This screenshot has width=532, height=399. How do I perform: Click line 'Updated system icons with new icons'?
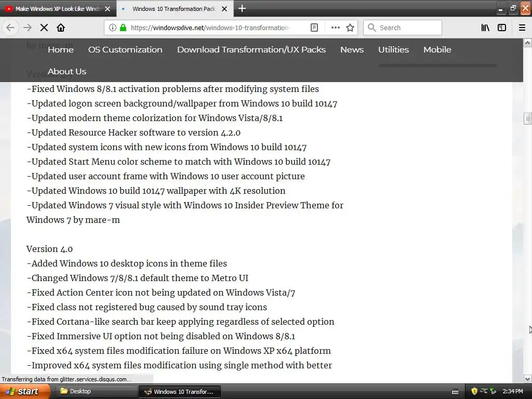167,147
